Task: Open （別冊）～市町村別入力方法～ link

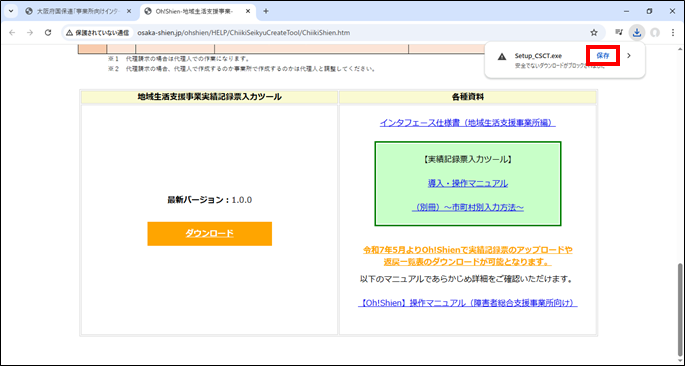Action: coord(468,208)
